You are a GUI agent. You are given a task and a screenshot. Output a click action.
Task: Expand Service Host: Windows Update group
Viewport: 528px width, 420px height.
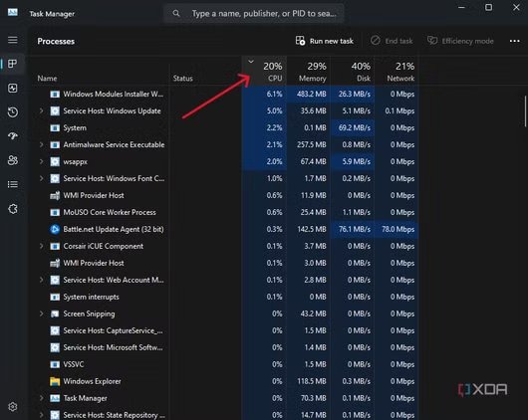[41, 110]
